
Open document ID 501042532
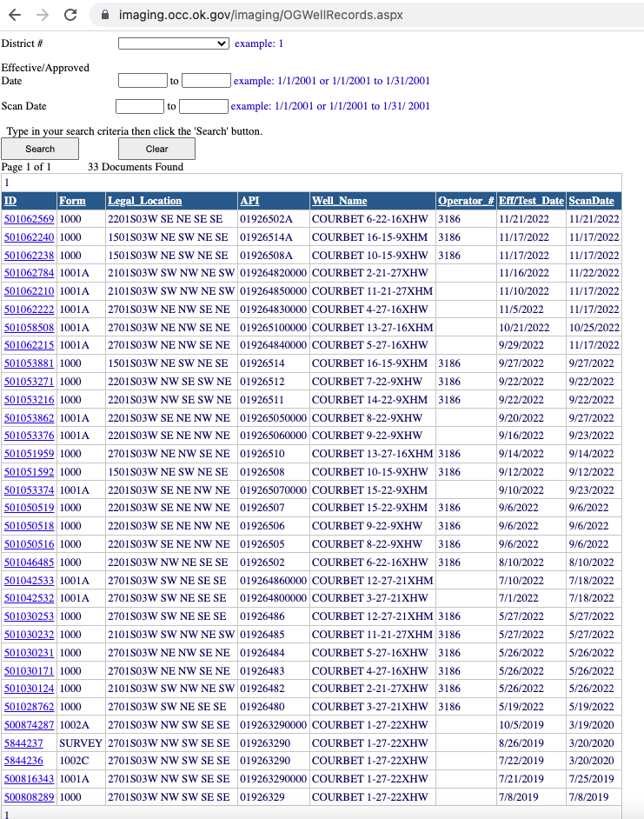(30, 597)
